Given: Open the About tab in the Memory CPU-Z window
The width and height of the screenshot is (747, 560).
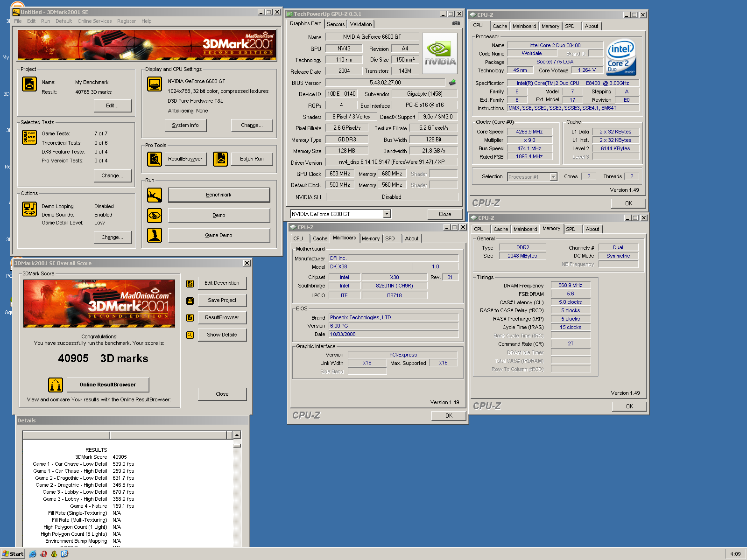Looking at the screenshot, I should pyautogui.click(x=592, y=229).
